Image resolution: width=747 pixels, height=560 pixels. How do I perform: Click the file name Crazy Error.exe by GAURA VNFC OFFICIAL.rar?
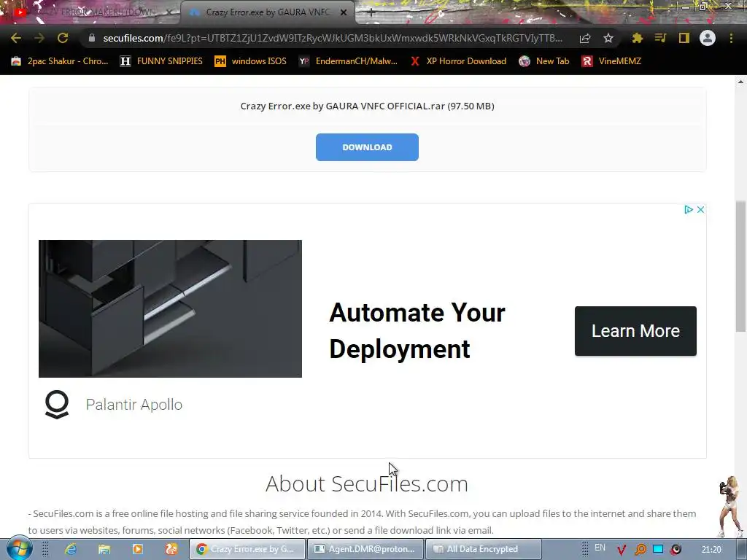[x=367, y=106]
